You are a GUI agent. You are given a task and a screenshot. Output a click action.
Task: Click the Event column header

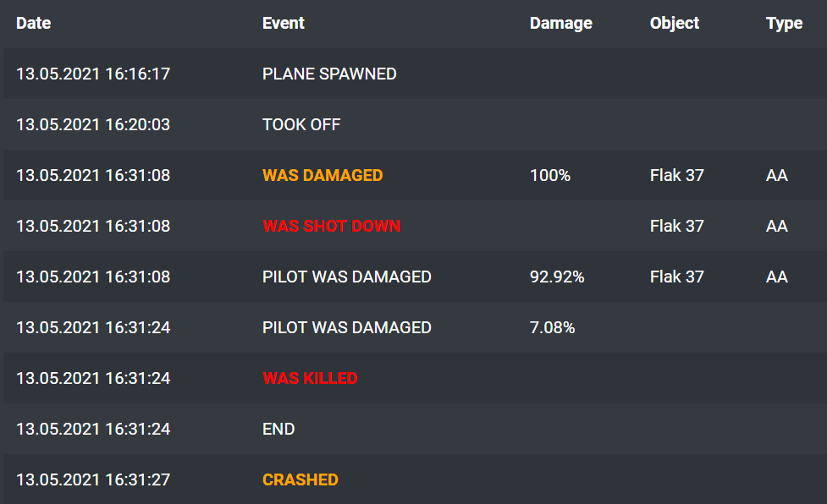click(x=284, y=23)
